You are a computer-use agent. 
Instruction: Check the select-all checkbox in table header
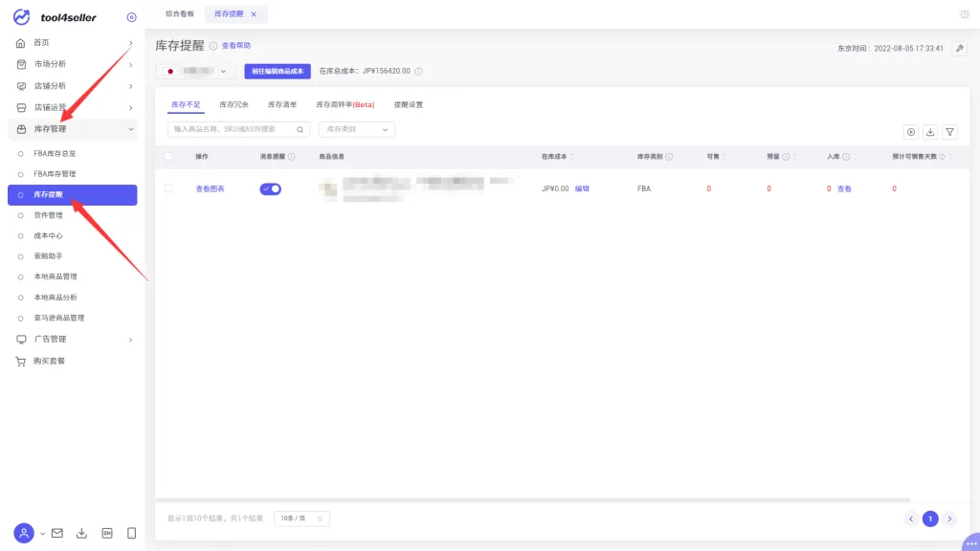(x=168, y=156)
